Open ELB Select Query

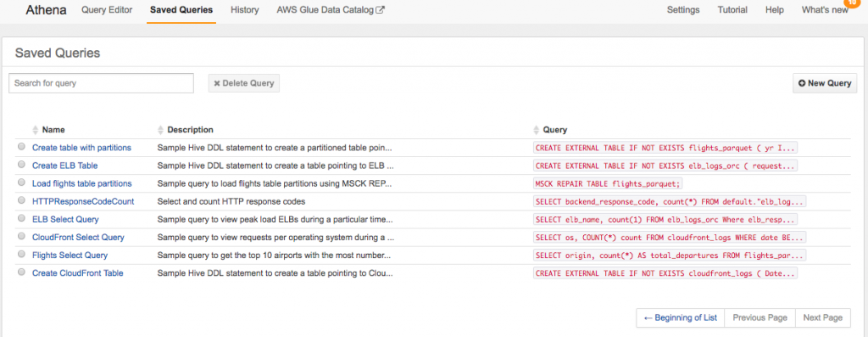click(x=65, y=220)
